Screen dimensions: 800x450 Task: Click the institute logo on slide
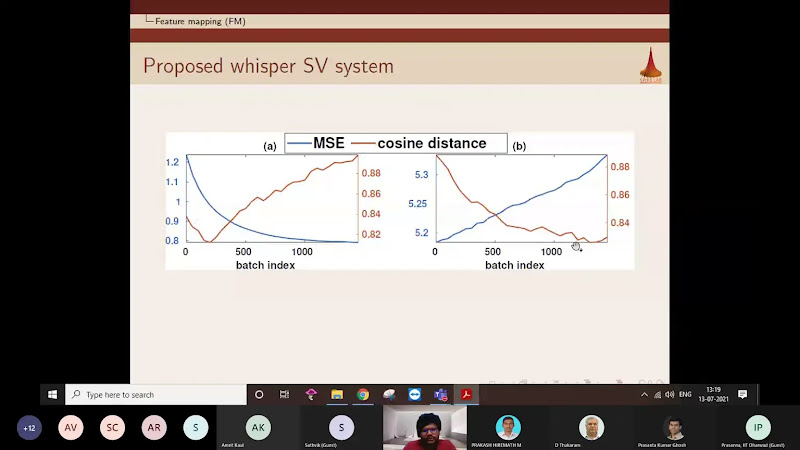click(x=651, y=65)
